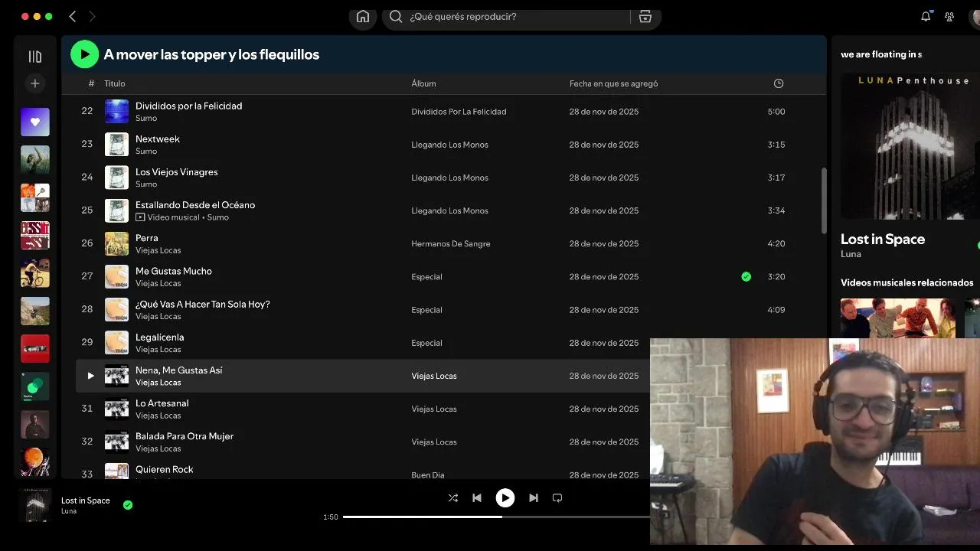Open 'Lost in Space' heading in side panel

click(x=883, y=240)
